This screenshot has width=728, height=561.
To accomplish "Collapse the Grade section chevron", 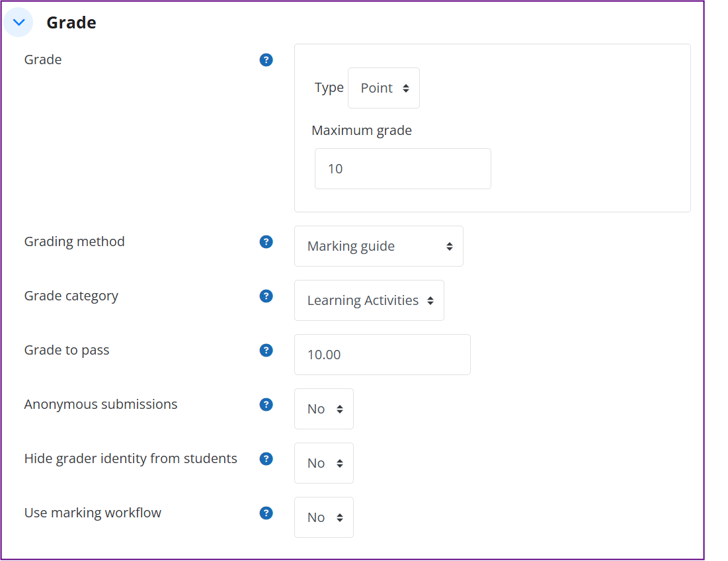I will tap(19, 22).
